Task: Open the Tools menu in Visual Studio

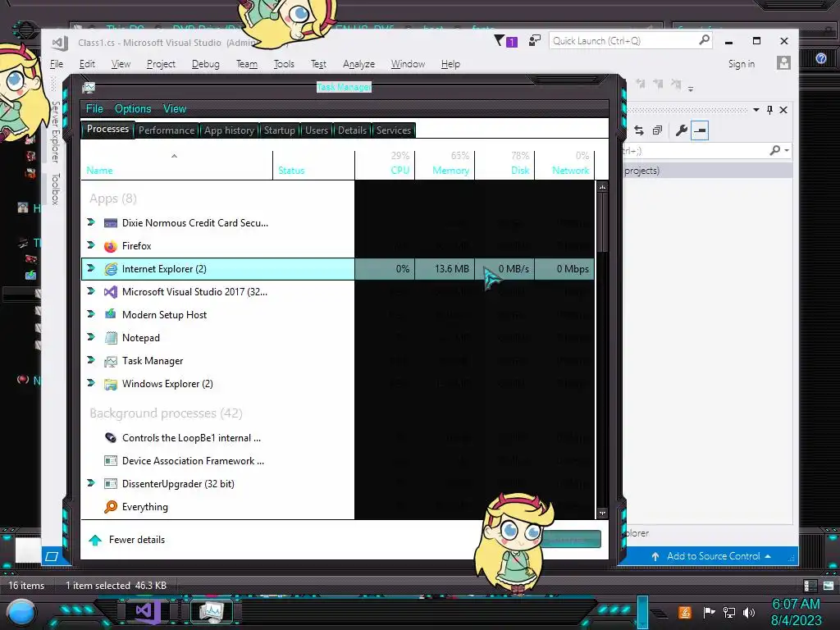Action: tap(283, 64)
